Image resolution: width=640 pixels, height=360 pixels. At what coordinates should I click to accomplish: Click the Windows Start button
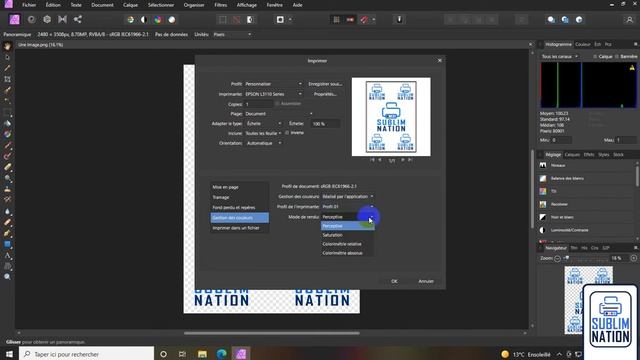click(9, 354)
